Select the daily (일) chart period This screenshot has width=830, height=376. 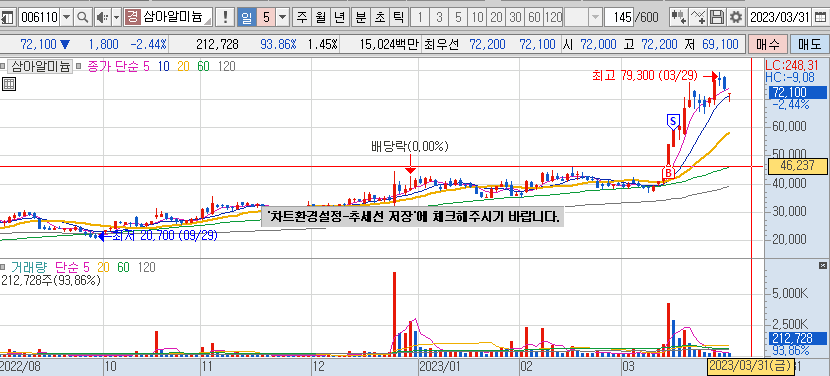pyautogui.click(x=246, y=17)
